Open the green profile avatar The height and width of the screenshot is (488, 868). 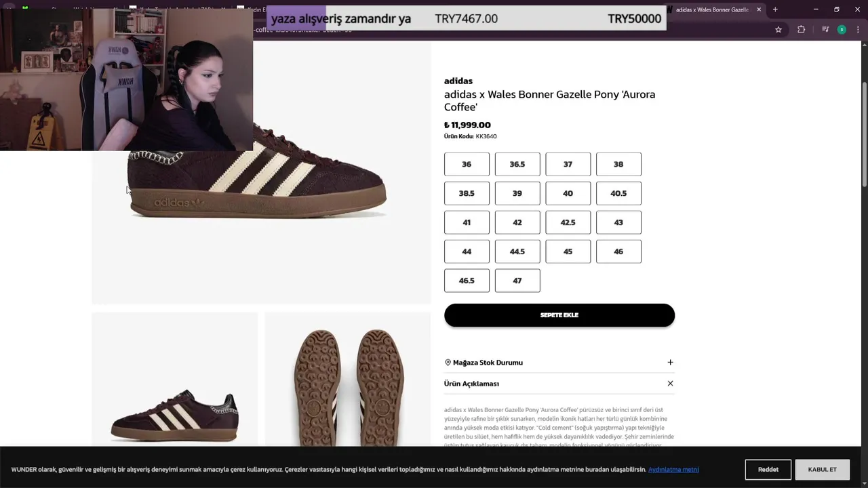click(842, 29)
